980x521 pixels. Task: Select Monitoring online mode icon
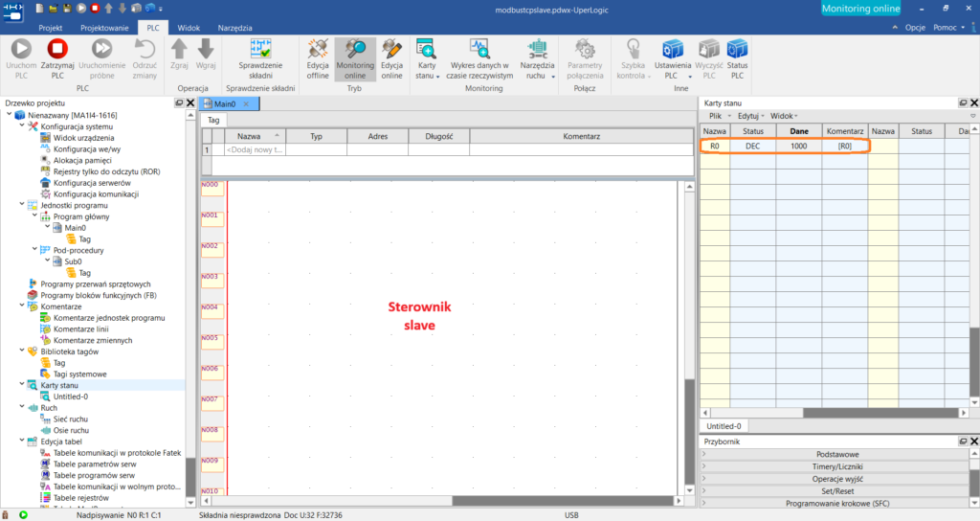pos(355,50)
